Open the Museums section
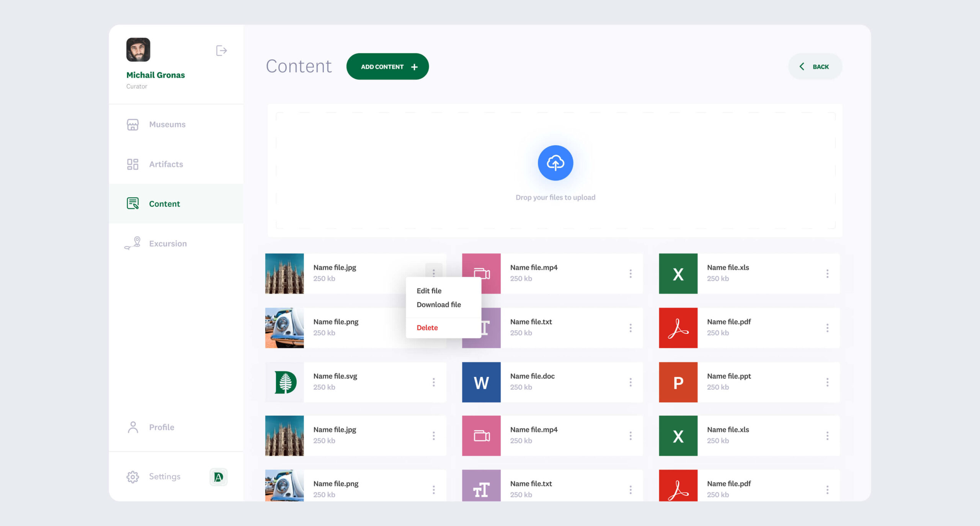 (x=167, y=125)
